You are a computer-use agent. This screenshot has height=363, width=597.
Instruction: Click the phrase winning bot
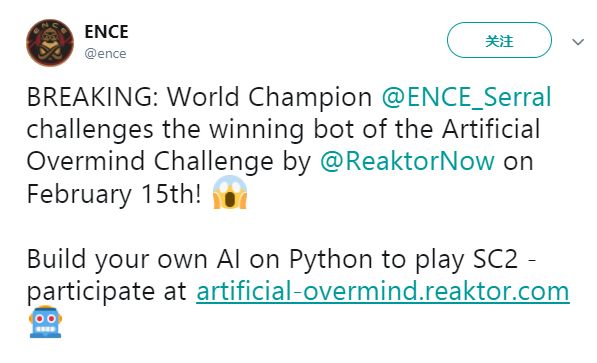[x=282, y=130]
